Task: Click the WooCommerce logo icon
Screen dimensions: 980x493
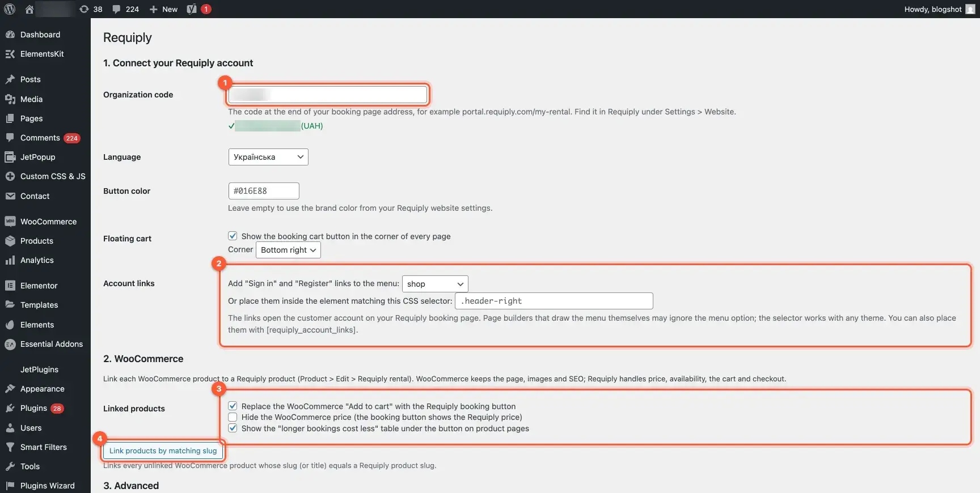Action: click(10, 222)
